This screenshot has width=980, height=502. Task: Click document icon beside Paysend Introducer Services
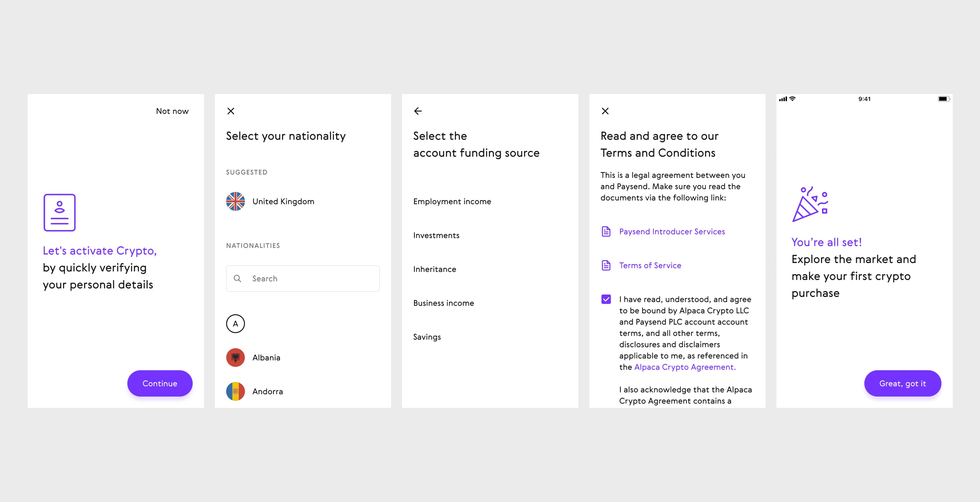point(606,231)
